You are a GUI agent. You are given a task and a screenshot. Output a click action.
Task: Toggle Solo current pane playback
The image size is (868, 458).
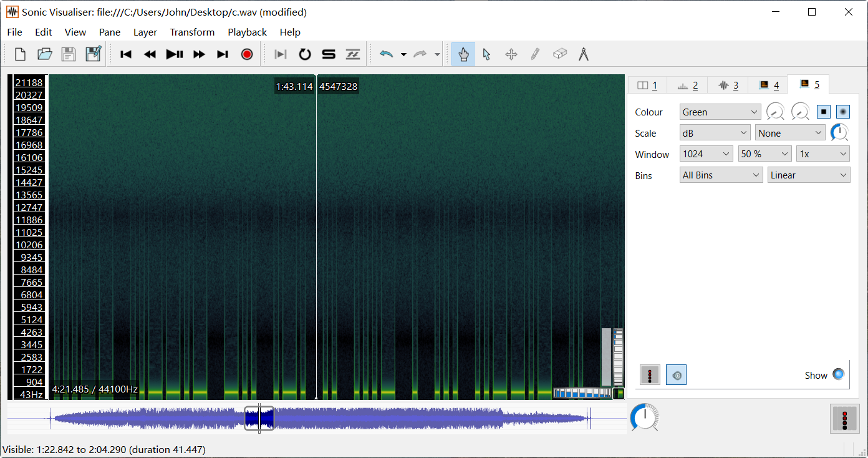tap(329, 54)
